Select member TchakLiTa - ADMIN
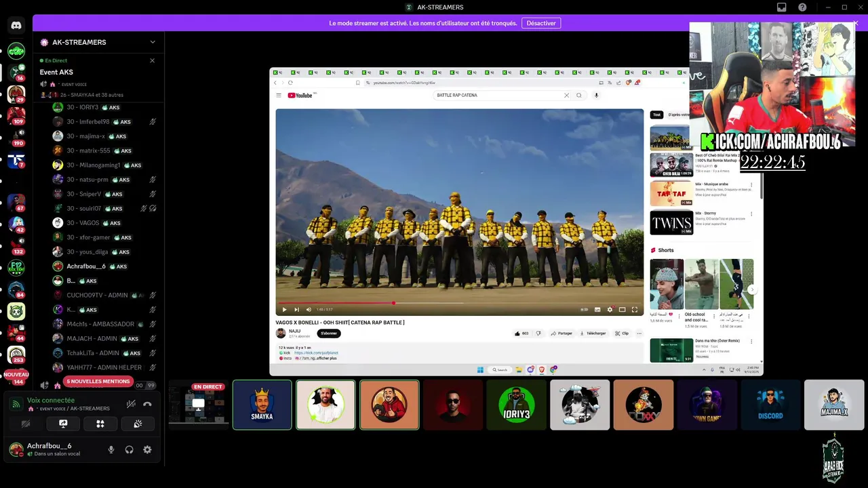 coord(104,353)
